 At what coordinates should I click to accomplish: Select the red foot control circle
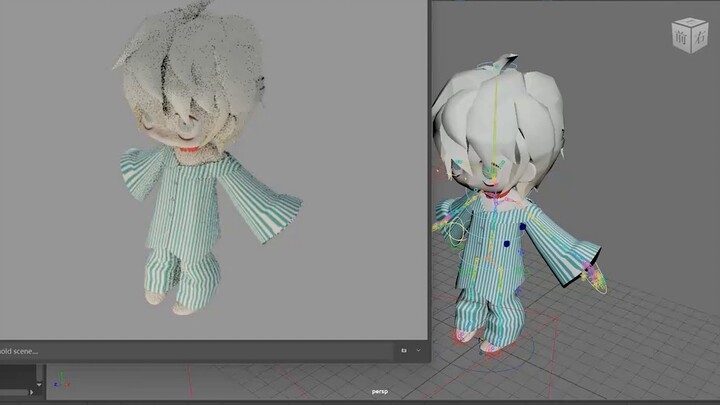[466, 335]
